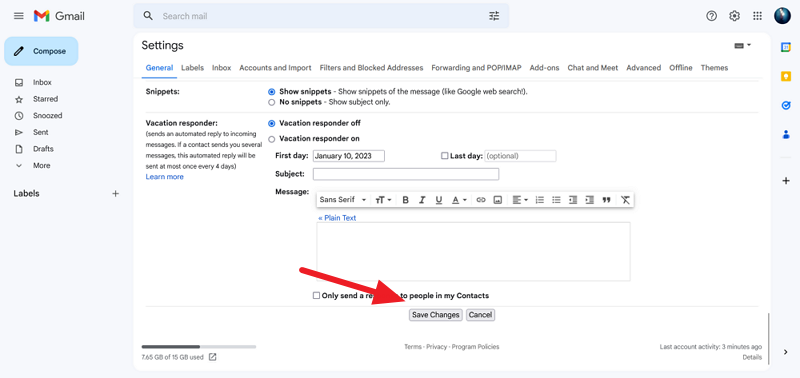The height and width of the screenshot is (378, 800).
Task: Click the Compose button
Action: coord(41,51)
